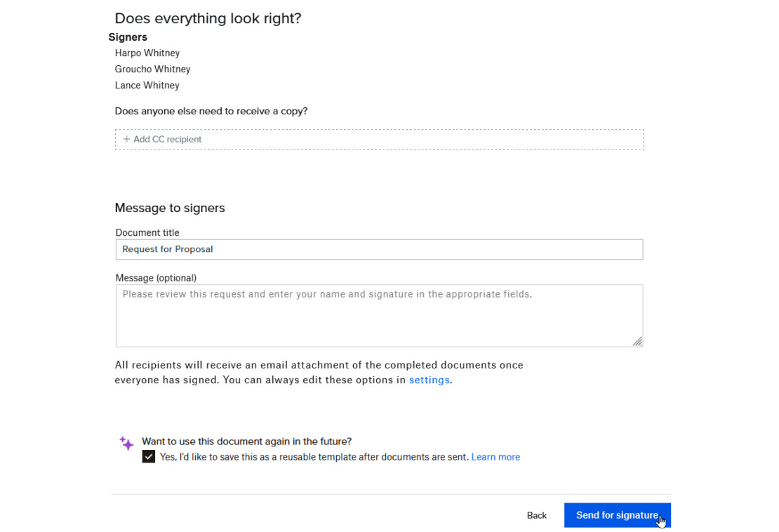Click the Add CC recipient field

click(379, 139)
